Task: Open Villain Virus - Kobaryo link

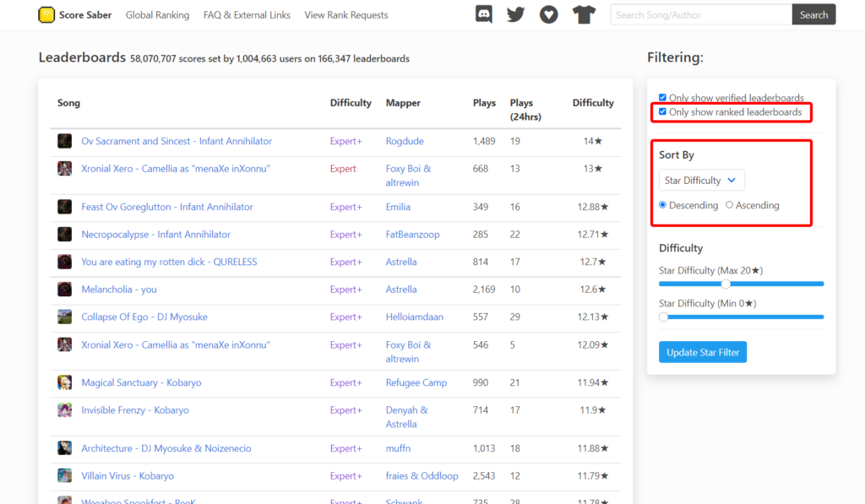Action: pyautogui.click(x=128, y=476)
